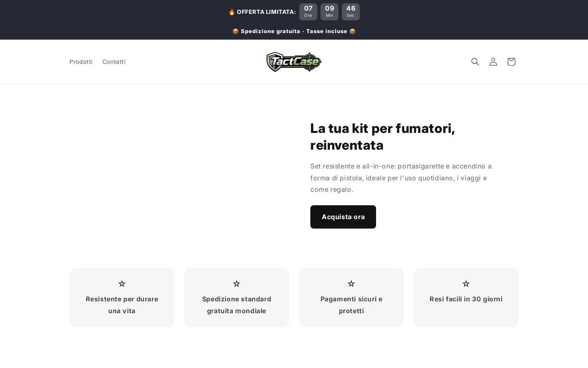
Task: Open the search magnifier icon
Action: point(475,62)
